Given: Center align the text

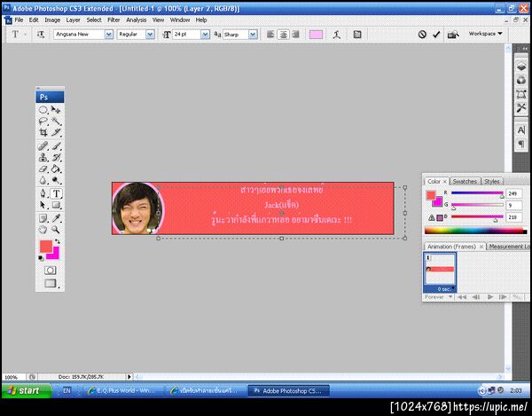Looking at the screenshot, I should 284,35.
